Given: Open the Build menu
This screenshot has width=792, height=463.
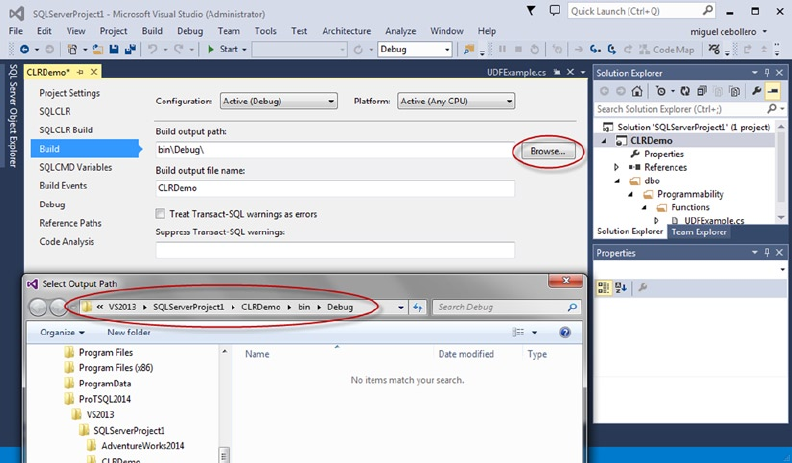Looking at the screenshot, I should coord(152,31).
